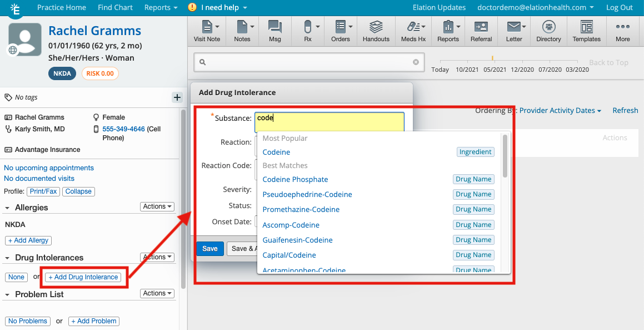
Task: Click the Handouts toolbar icon
Action: pos(376,31)
